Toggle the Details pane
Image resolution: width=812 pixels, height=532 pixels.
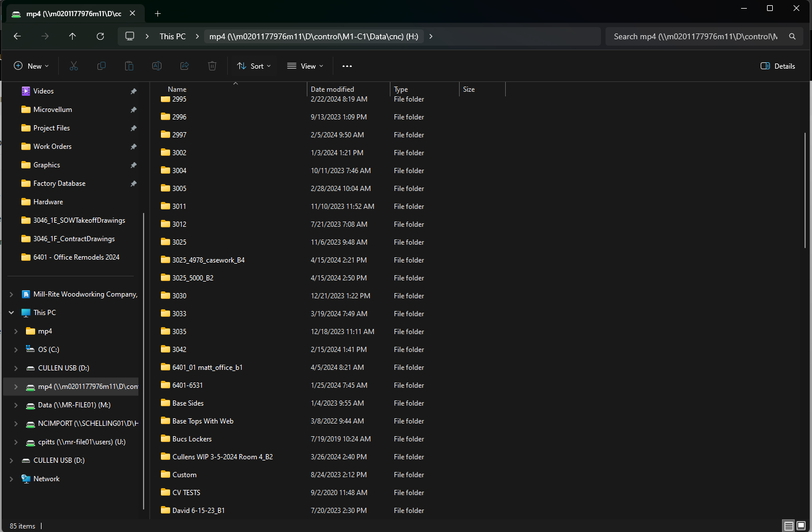tap(778, 66)
